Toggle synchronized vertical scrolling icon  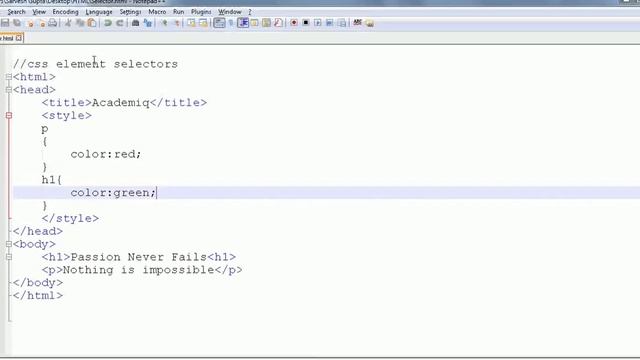click(x=191, y=23)
